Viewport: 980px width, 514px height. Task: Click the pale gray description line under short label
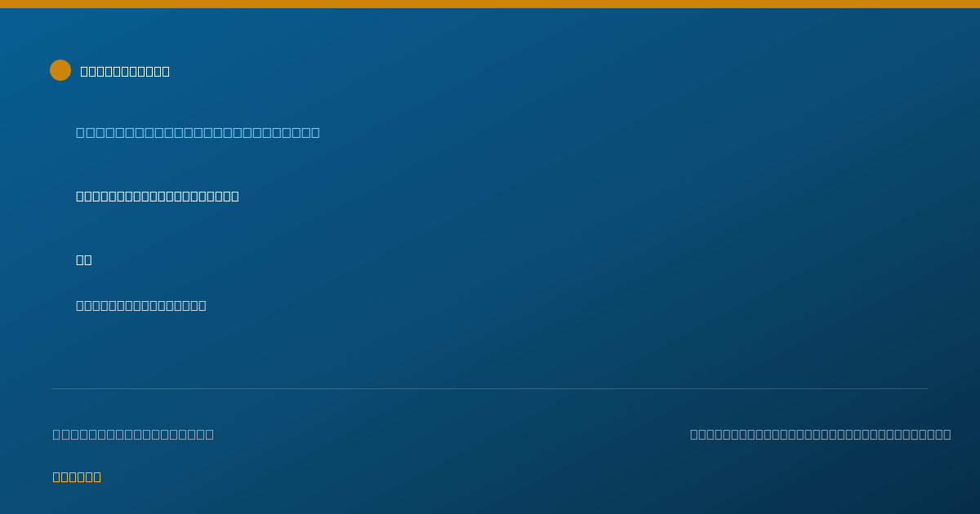click(x=141, y=305)
